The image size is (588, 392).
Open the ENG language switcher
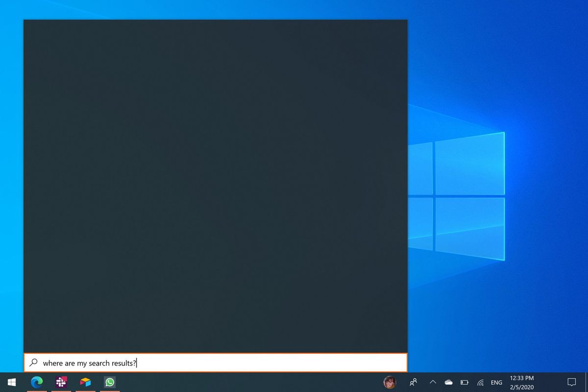coord(496,382)
